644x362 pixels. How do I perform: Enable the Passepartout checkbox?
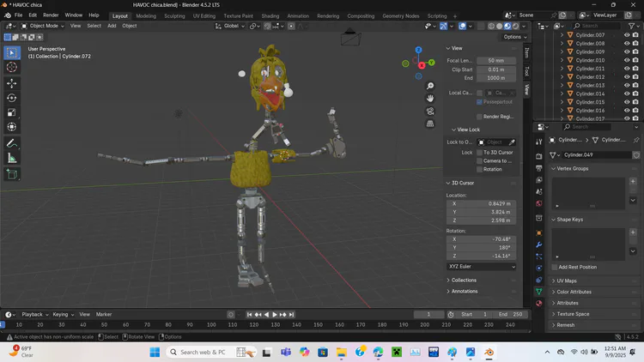tap(479, 102)
